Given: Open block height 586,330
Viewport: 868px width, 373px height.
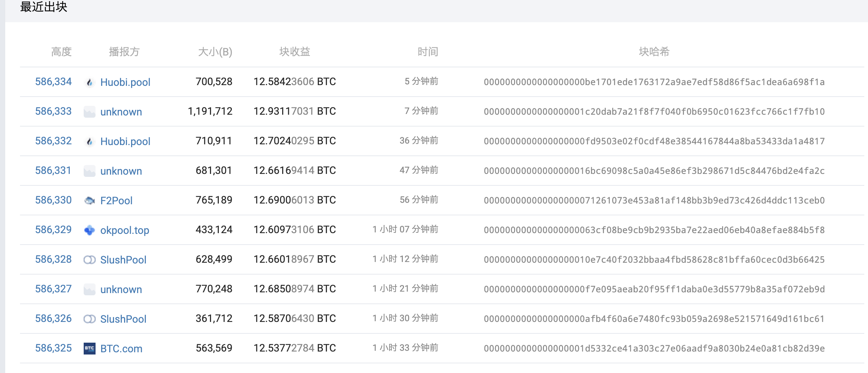Looking at the screenshot, I should click(x=53, y=200).
